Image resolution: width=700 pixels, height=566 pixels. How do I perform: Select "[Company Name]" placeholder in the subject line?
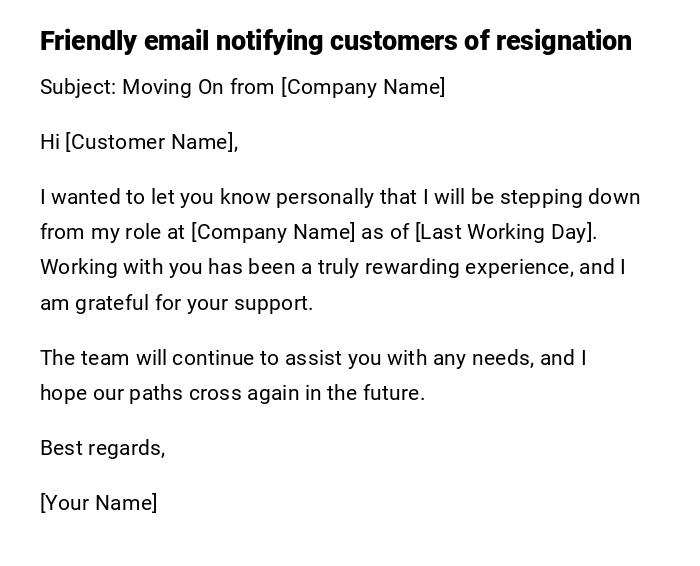363,87
